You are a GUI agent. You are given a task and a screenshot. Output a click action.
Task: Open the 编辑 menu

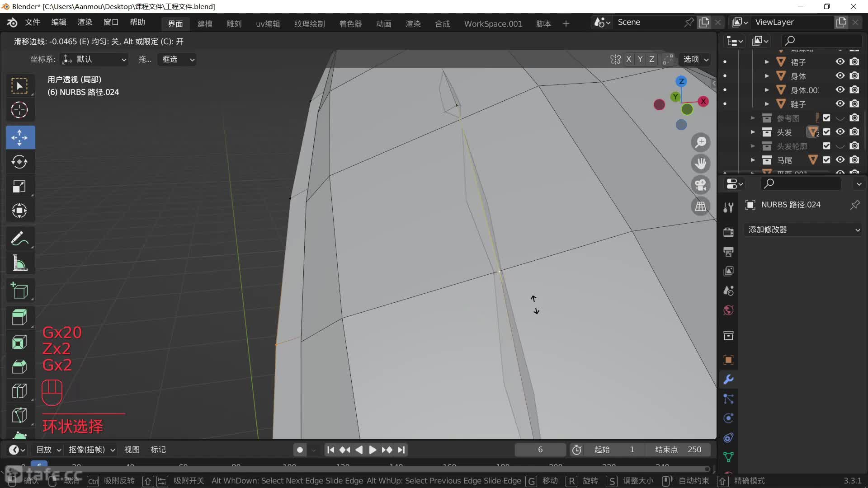pyautogui.click(x=59, y=22)
